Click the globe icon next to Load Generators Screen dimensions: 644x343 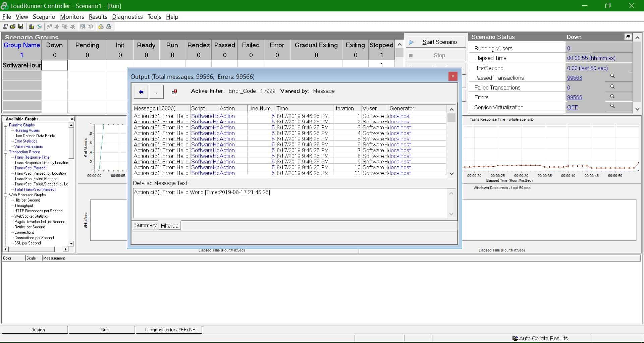click(39, 26)
